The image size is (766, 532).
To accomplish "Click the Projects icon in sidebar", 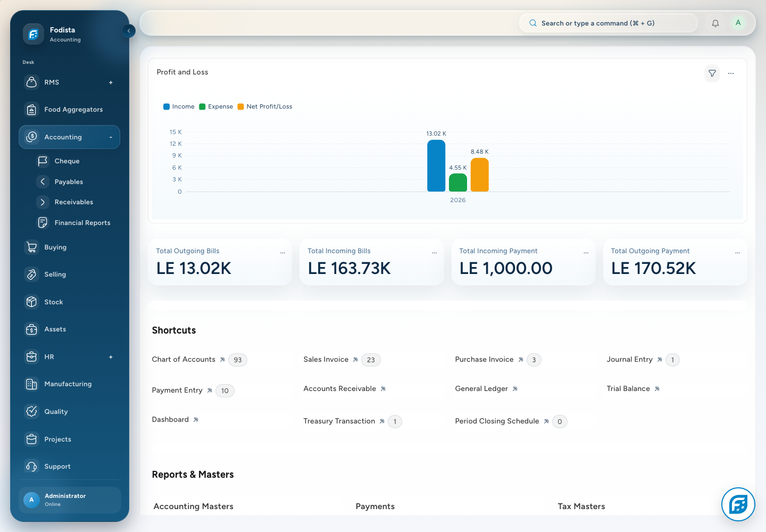I will coord(32,439).
